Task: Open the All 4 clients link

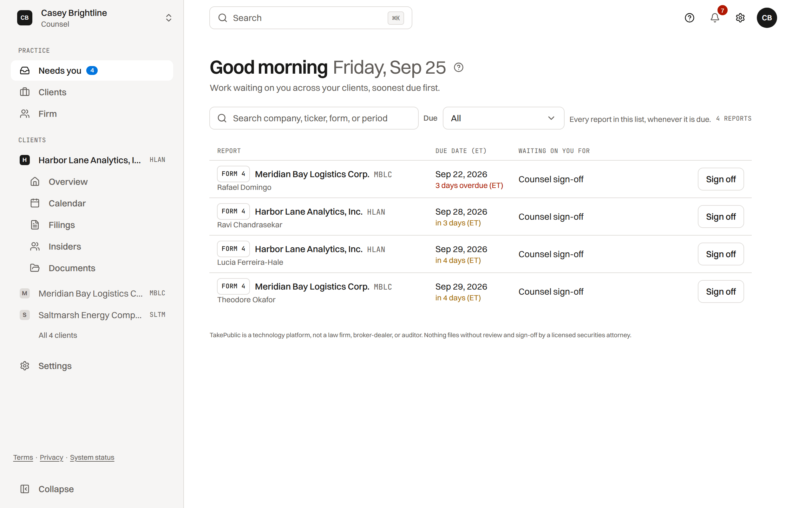Action: [58, 335]
